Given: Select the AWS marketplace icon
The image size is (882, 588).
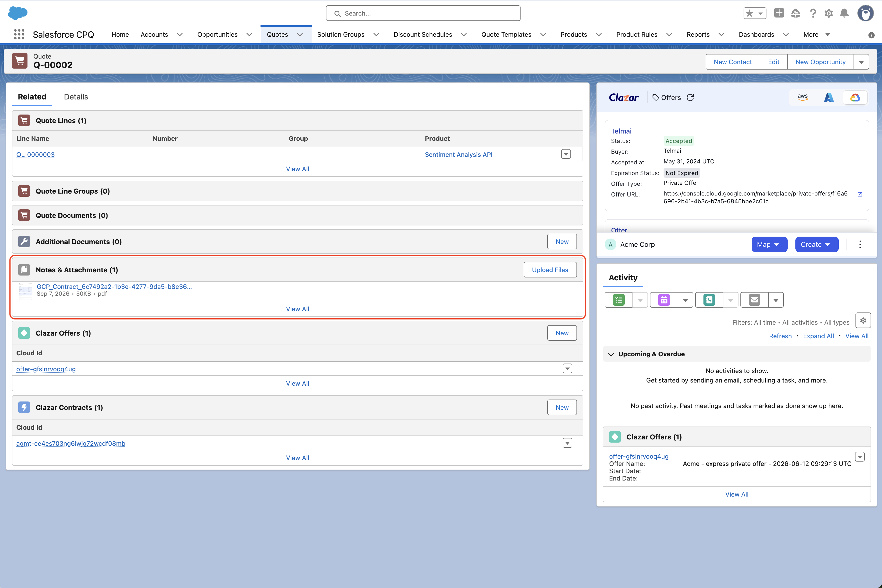Looking at the screenshot, I should tap(802, 98).
